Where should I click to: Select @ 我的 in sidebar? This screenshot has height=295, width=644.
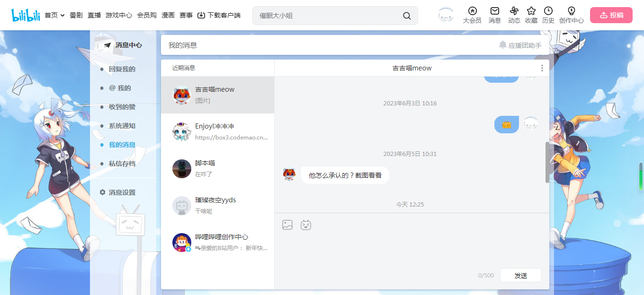(x=120, y=88)
